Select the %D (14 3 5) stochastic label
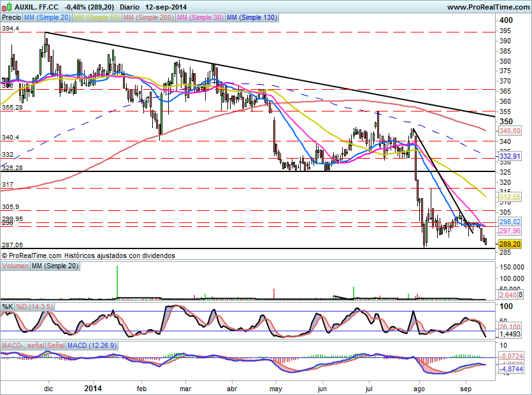This screenshot has width=532, height=395. (x=36, y=306)
